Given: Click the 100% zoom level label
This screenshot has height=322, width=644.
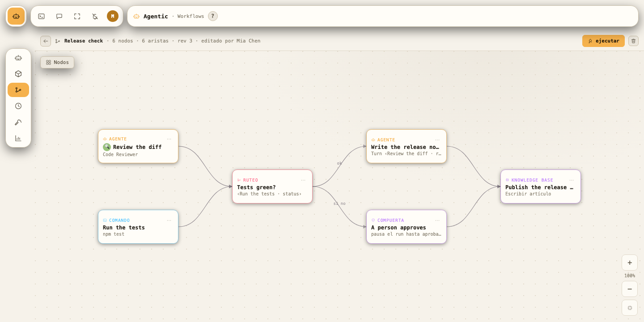Looking at the screenshot, I should pos(630,276).
